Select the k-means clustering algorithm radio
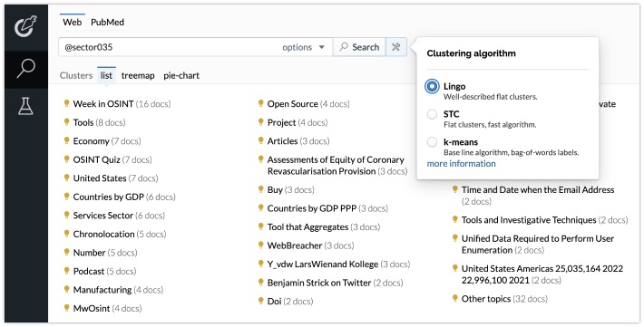This screenshot has height=327, width=644. click(x=432, y=142)
